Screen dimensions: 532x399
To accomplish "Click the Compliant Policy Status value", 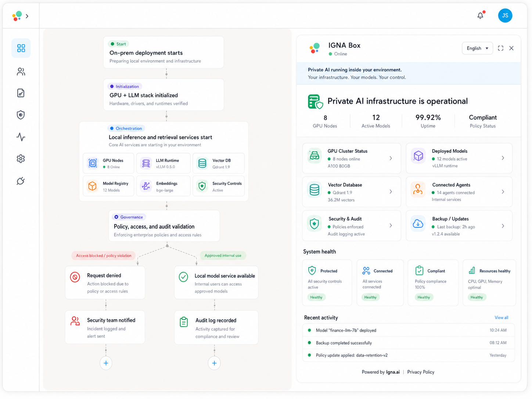I will tap(483, 118).
